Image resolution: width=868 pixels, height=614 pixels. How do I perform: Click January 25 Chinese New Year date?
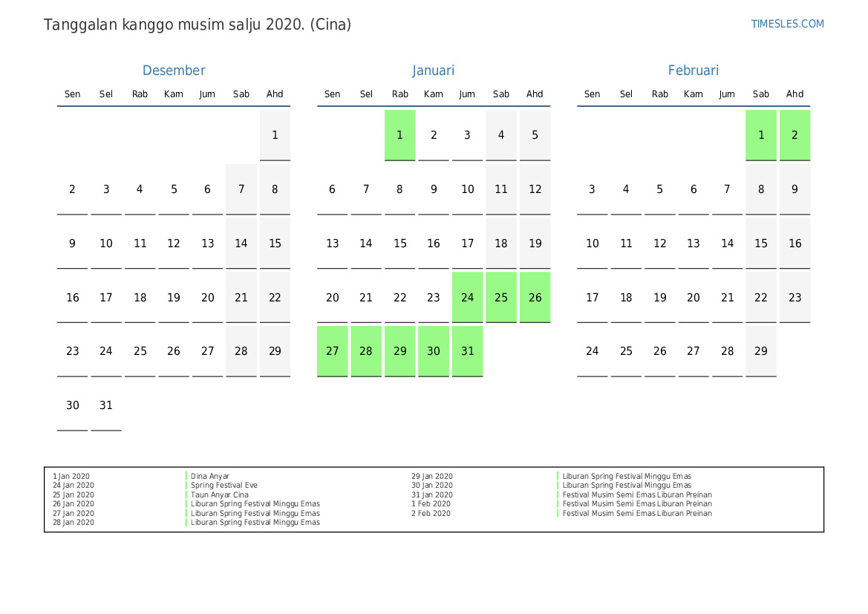coord(501,298)
